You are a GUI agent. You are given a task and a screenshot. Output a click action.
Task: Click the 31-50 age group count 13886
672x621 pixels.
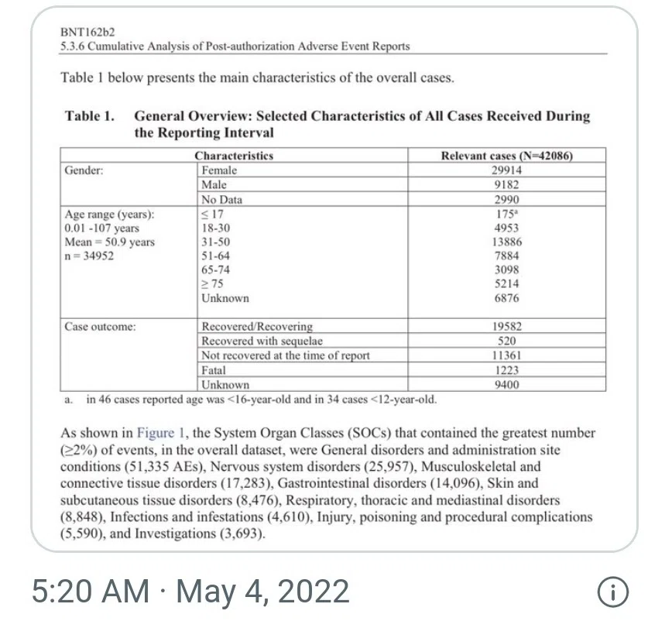(506, 242)
